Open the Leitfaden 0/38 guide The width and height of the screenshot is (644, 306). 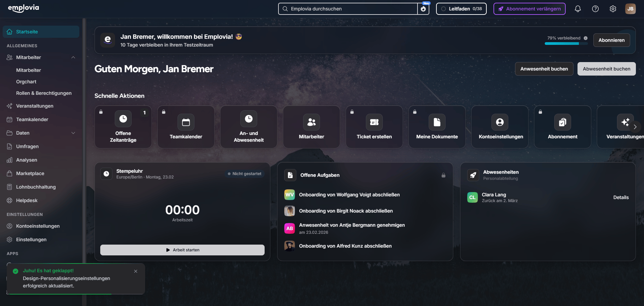(x=461, y=9)
